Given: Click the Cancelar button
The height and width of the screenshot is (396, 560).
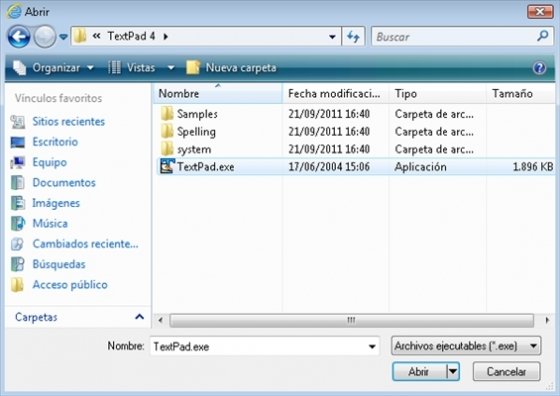Looking at the screenshot, I should pos(506,372).
